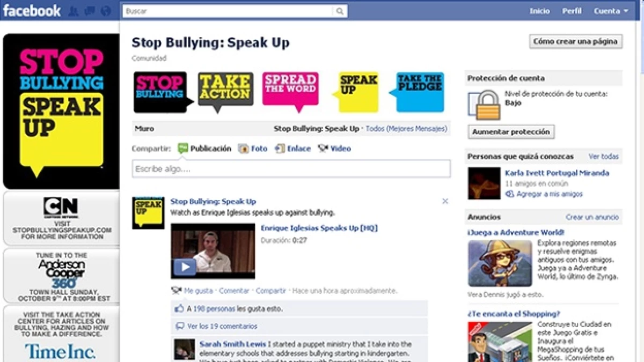Expand the Cuenta dropdown menu
The height and width of the screenshot is (362, 644).
pyautogui.click(x=611, y=11)
